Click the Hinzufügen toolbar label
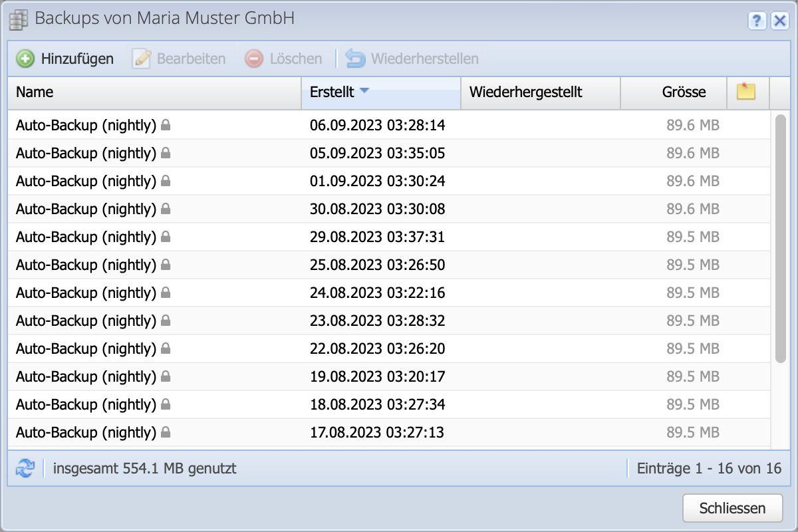The image size is (798, 532). coord(77,59)
